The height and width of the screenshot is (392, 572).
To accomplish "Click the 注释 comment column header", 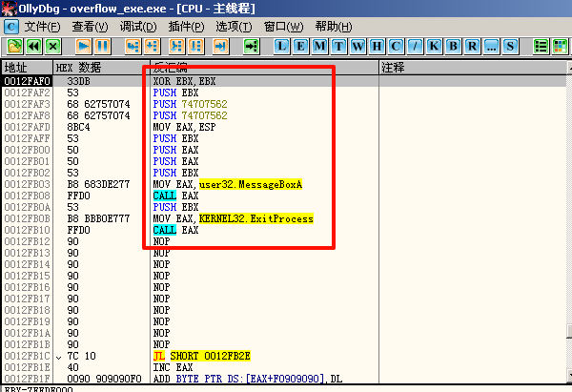I will coord(473,68).
